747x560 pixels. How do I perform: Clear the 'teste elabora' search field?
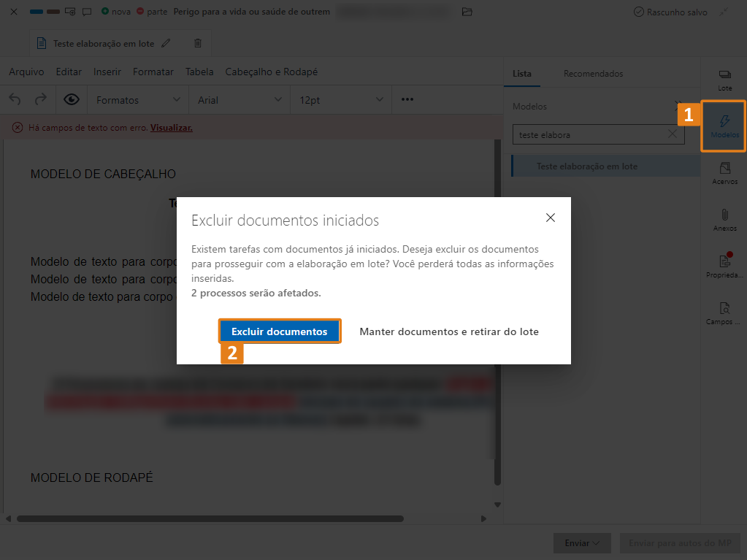(674, 134)
